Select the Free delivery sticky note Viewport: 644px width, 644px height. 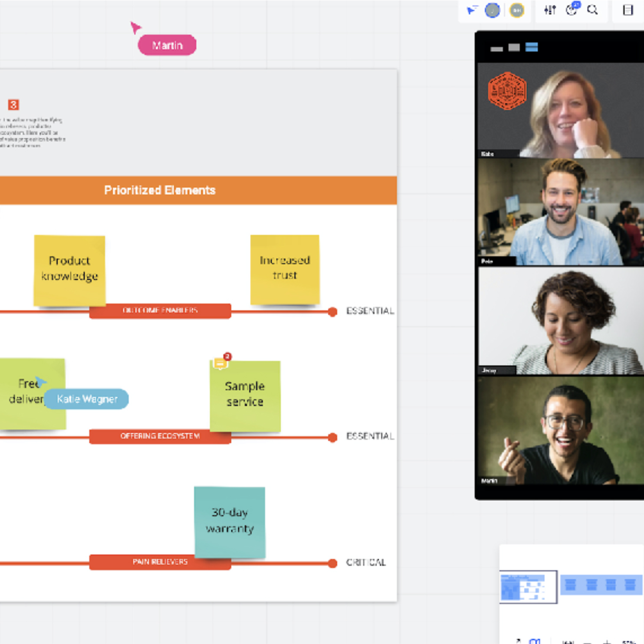32,394
